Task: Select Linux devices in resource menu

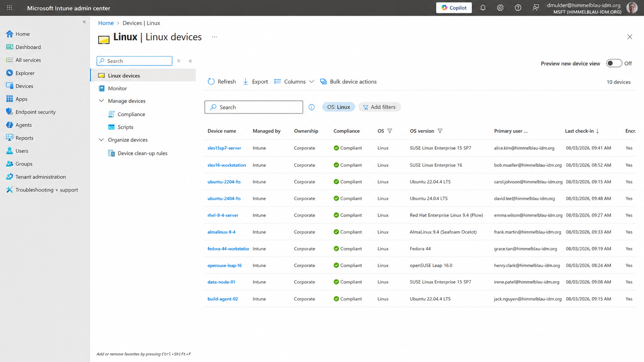Action: (x=143, y=75)
